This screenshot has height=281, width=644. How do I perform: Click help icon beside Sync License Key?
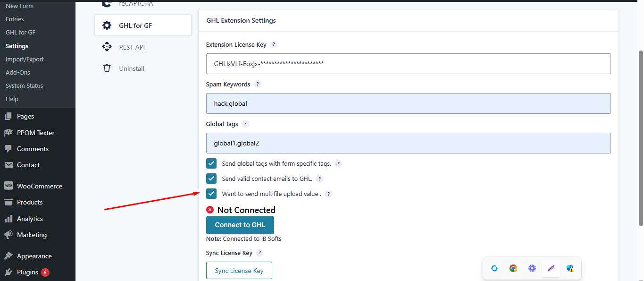tap(259, 253)
